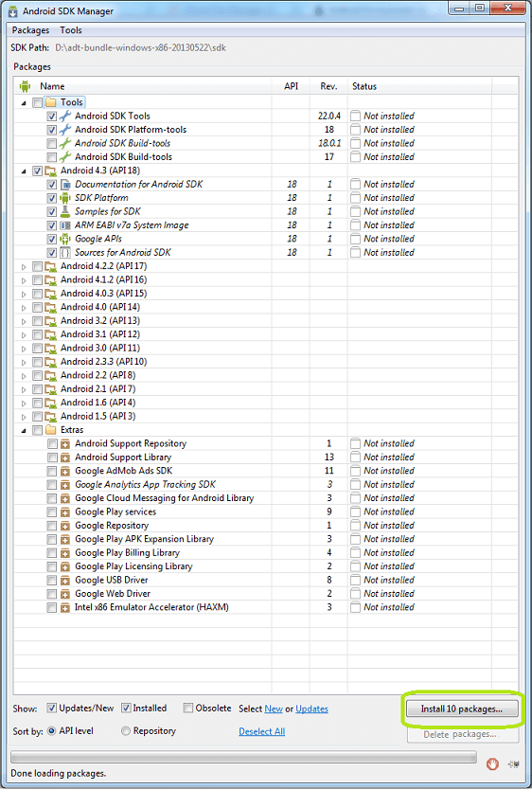This screenshot has width=532, height=790.
Task: Click the Google Play services package icon
Action: pyautogui.click(x=65, y=512)
